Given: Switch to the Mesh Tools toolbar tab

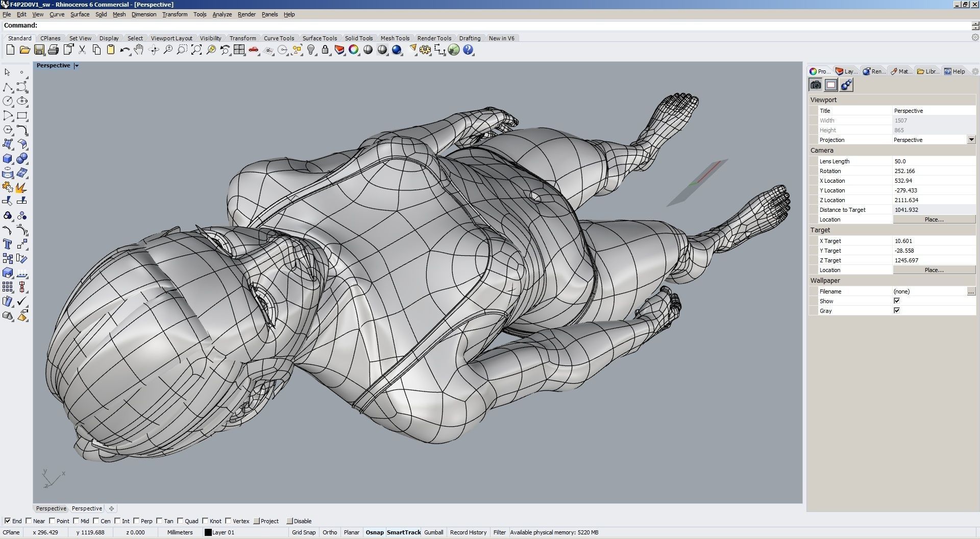Looking at the screenshot, I should click(x=395, y=38).
